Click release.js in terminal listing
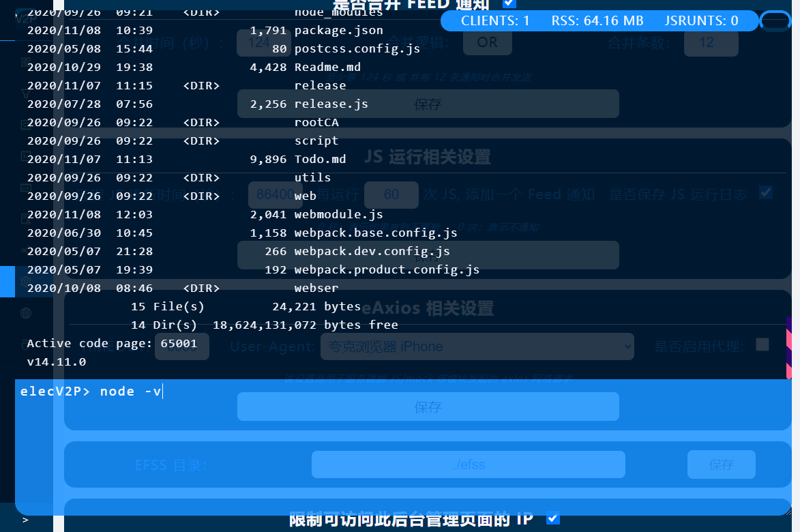Image resolution: width=800 pixels, height=532 pixels. tap(331, 104)
